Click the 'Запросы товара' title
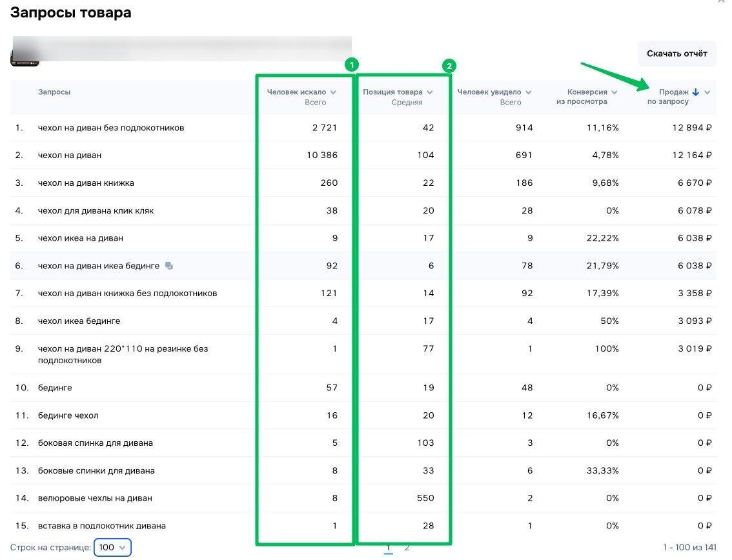The image size is (732, 560). point(70,13)
